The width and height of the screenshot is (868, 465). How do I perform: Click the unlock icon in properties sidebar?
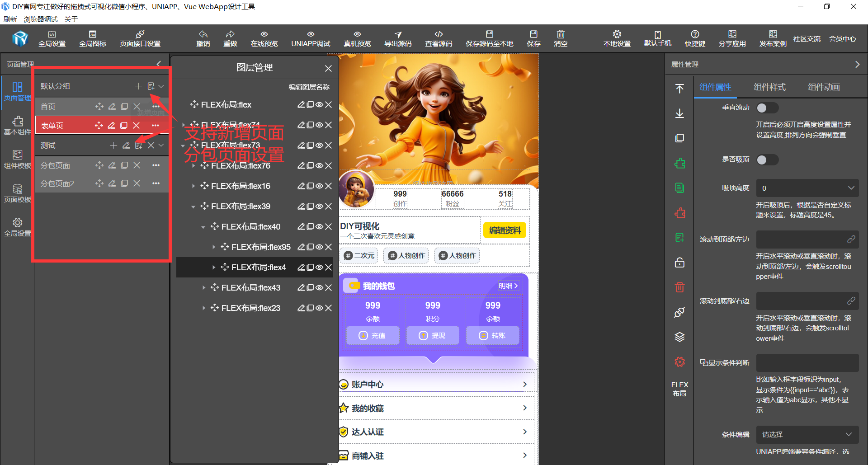[679, 263]
